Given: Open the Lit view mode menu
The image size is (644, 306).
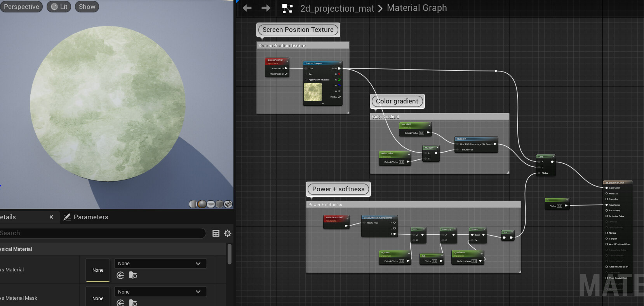Looking at the screenshot, I should pos(59,7).
